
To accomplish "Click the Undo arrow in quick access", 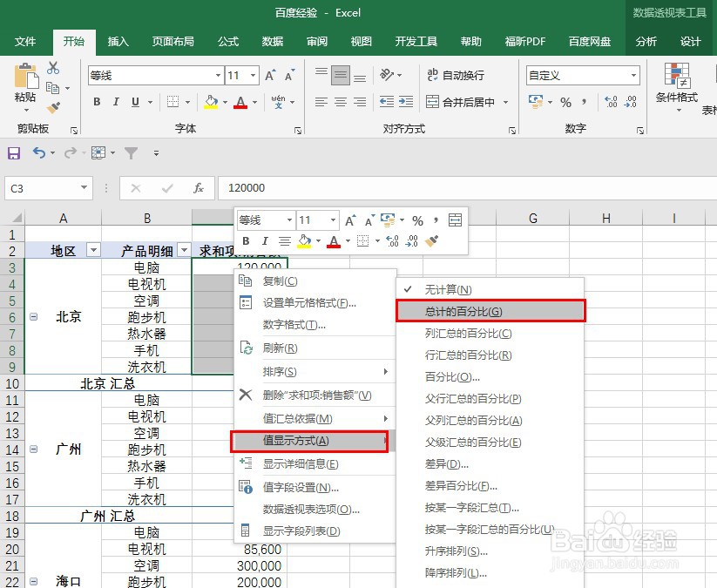I will pyautogui.click(x=39, y=152).
